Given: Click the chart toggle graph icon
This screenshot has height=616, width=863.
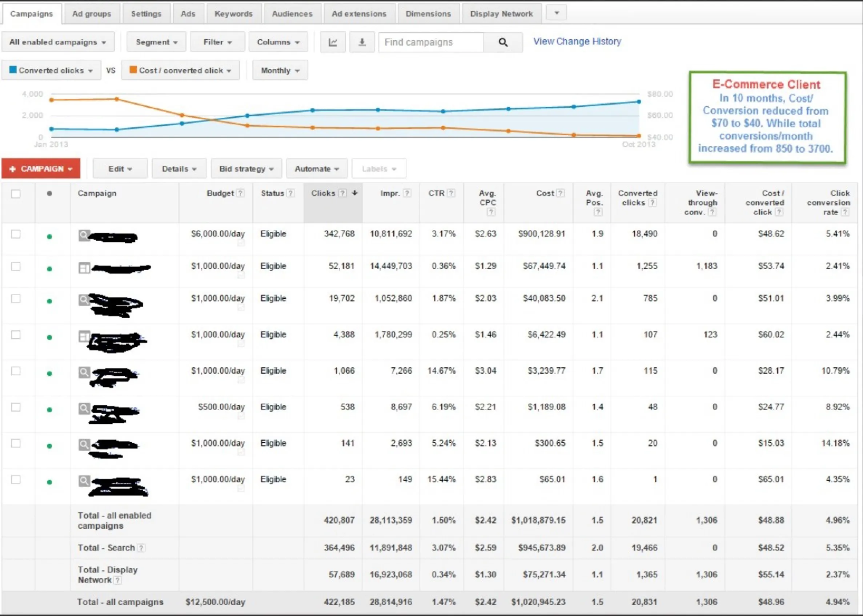Looking at the screenshot, I should [333, 42].
